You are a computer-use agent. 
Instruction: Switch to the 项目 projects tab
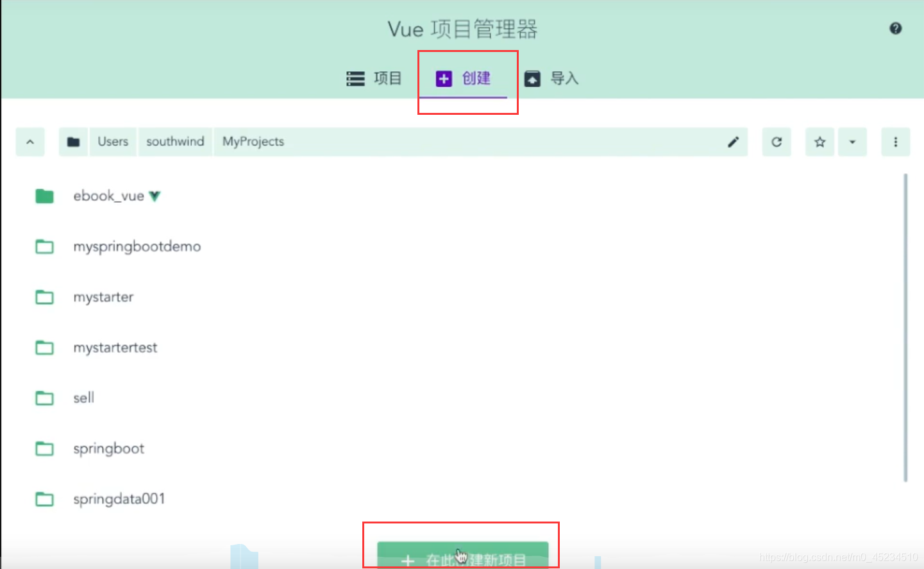pos(374,78)
